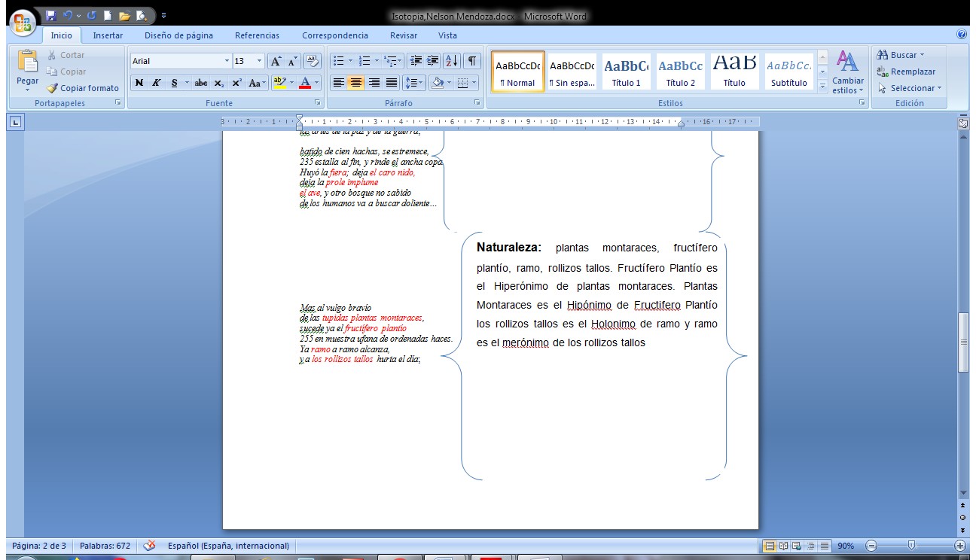This screenshot has height=560, width=976.
Task: Toggle underline (S) formatting
Action: [174, 83]
